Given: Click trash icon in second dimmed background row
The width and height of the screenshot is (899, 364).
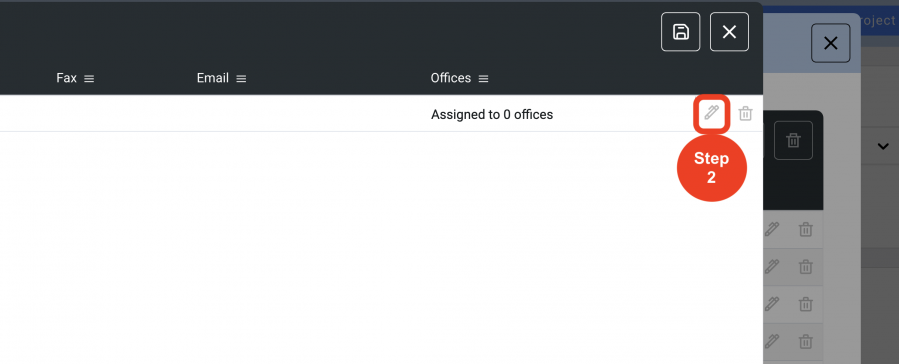Looking at the screenshot, I should click(x=806, y=267).
